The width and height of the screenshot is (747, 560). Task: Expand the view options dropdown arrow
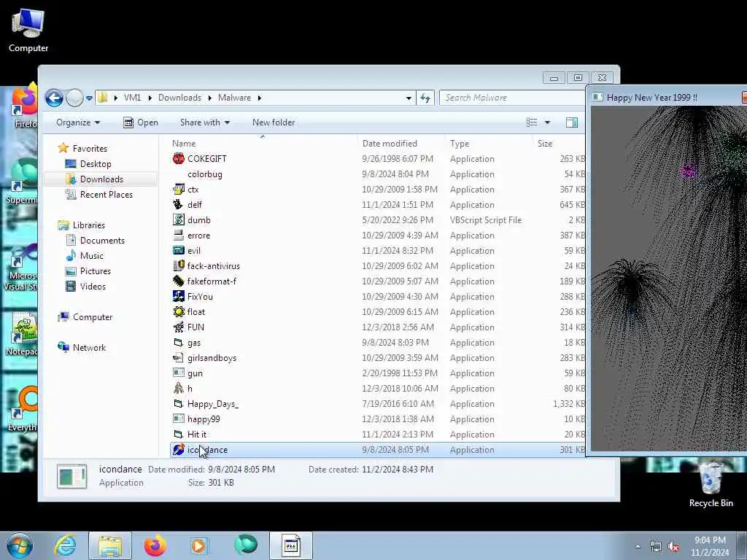click(x=547, y=122)
